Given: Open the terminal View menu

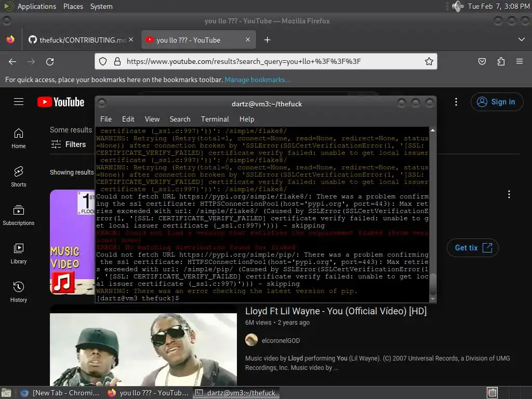Looking at the screenshot, I should tap(152, 119).
